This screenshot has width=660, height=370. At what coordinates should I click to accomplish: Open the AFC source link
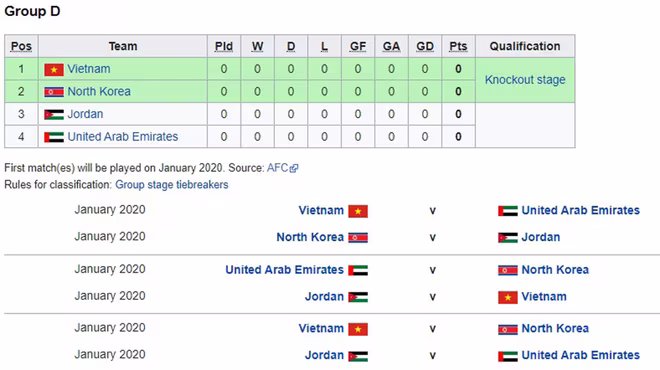click(277, 168)
